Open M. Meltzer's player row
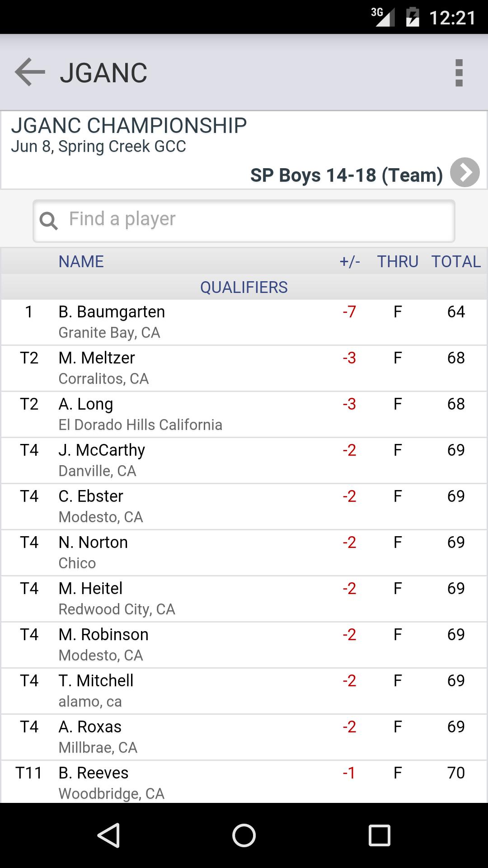This screenshot has height=868, width=488. point(244,368)
